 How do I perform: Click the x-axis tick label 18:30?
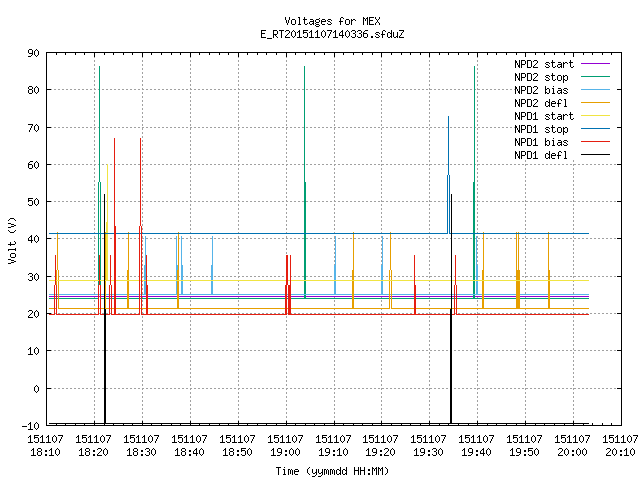pos(141,452)
